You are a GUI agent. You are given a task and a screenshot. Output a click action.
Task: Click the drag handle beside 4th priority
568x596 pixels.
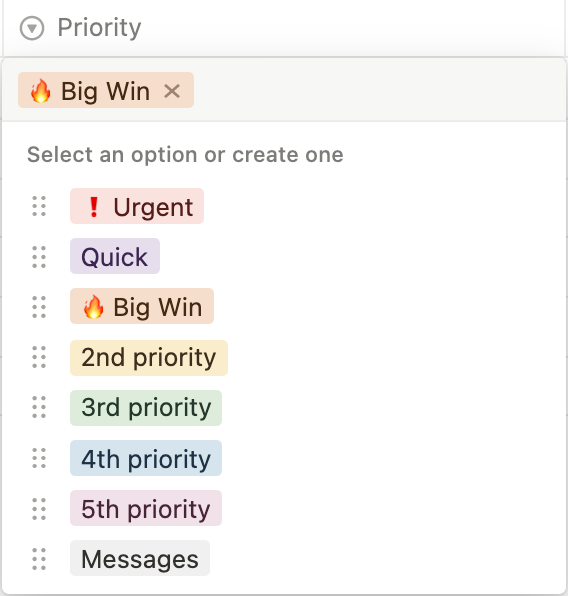pyautogui.click(x=39, y=458)
